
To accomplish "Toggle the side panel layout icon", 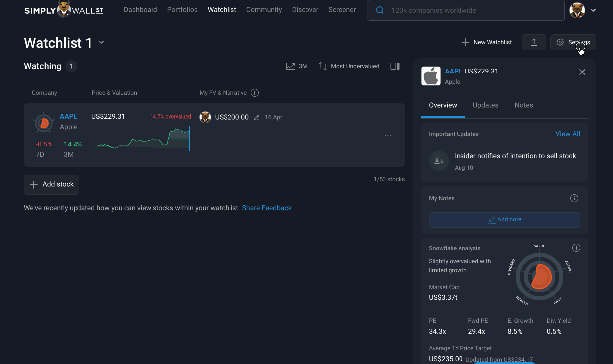I will click(395, 66).
